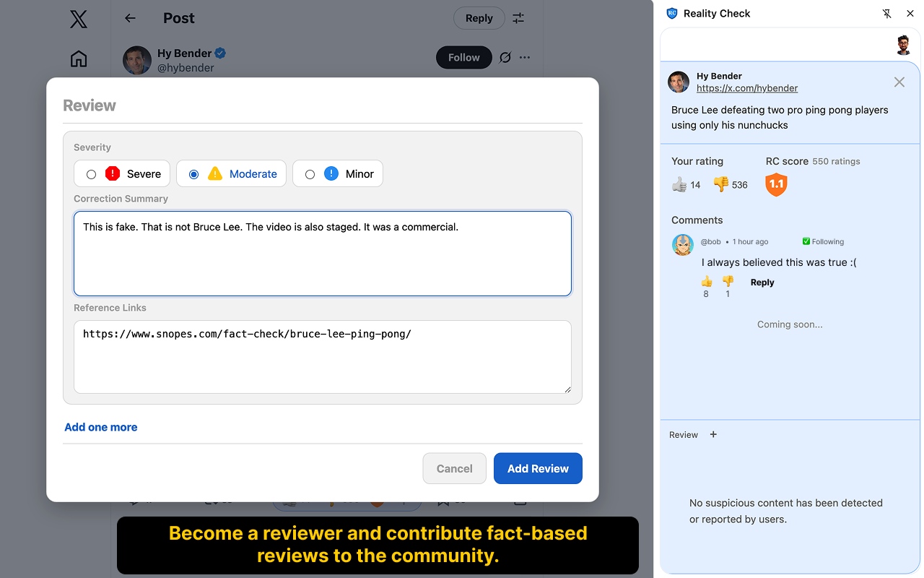Toggle Following status on bob's comment
Viewport: 924px width, 578px height.
[823, 241]
